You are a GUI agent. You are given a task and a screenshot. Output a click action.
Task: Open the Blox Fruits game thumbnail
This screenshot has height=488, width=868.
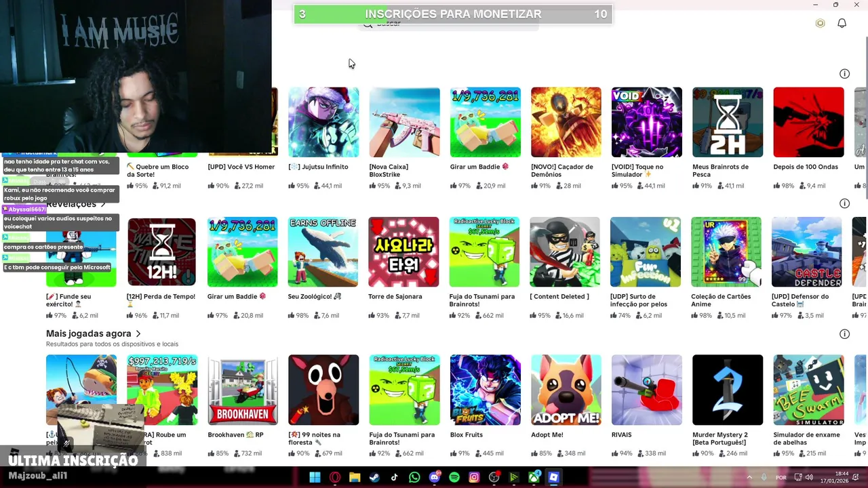(x=486, y=390)
